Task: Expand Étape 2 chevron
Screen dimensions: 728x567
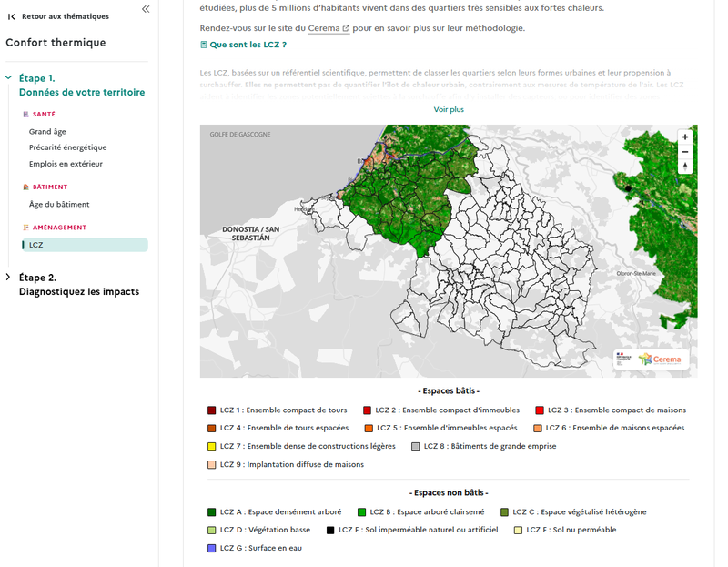Action: [x=8, y=278]
